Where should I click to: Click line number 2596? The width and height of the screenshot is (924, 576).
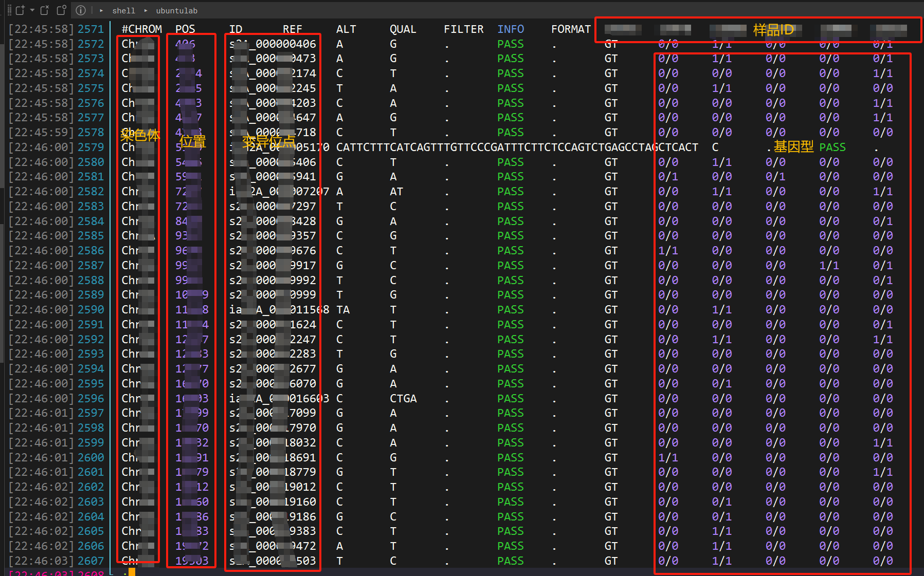tap(90, 399)
